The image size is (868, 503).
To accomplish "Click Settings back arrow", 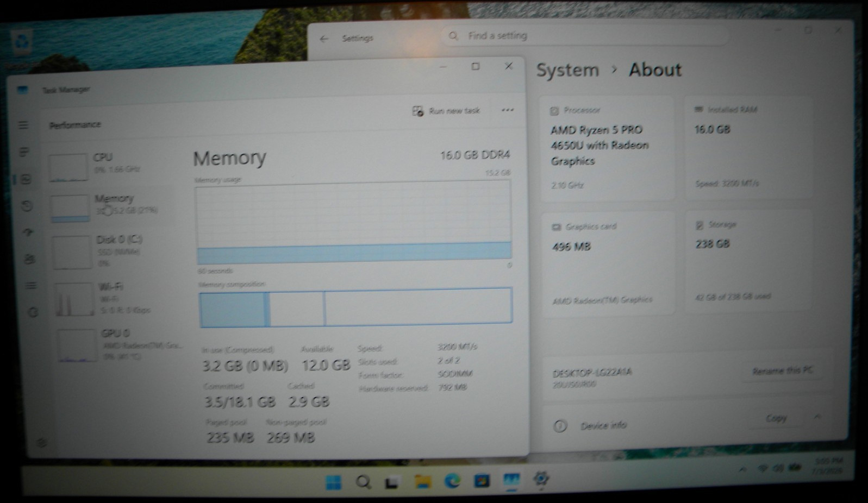I will (x=324, y=39).
